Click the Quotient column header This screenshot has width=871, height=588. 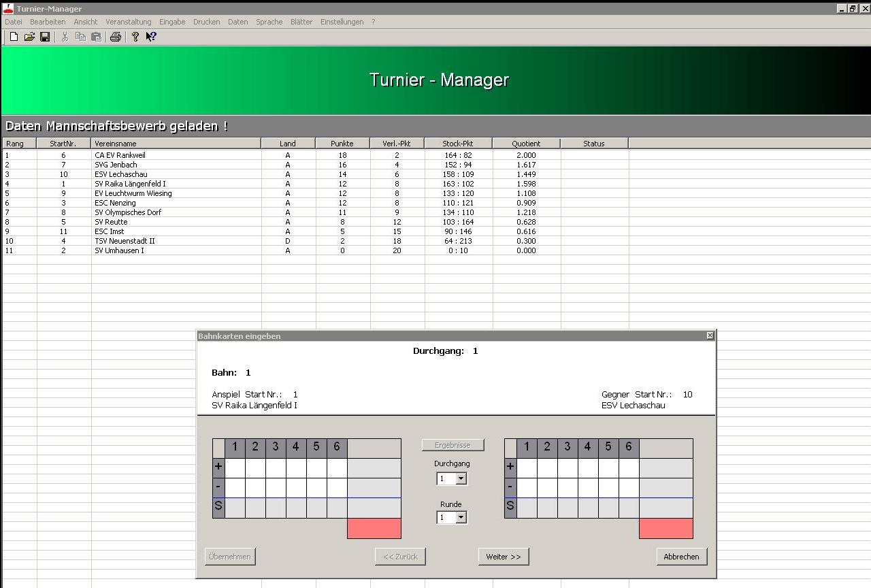[x=527, y=144]
